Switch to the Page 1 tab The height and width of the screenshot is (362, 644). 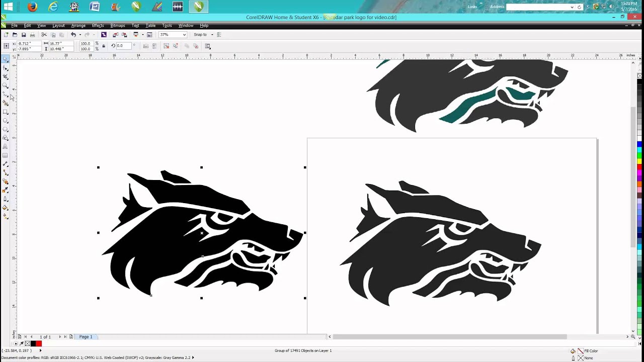86,337
